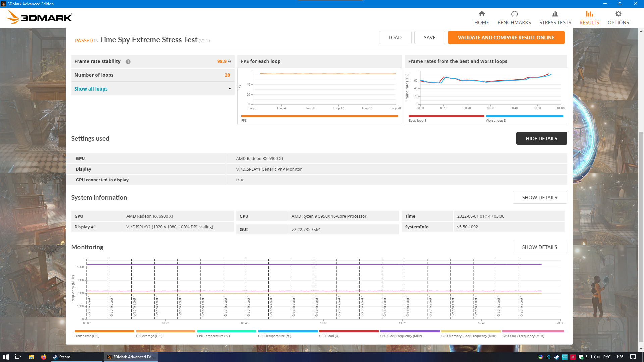Open Options gear icon
Screen dimensions: 644x362
[618, 14]
